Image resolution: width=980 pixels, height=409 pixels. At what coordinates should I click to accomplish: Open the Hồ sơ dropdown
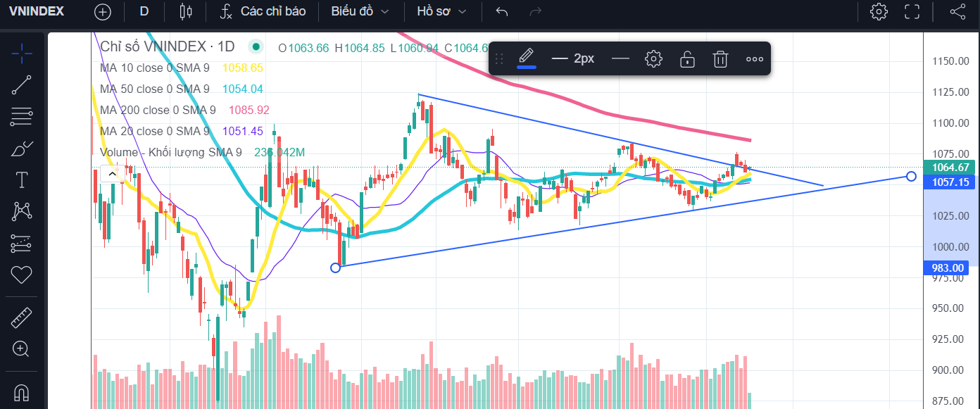(441, 11)
